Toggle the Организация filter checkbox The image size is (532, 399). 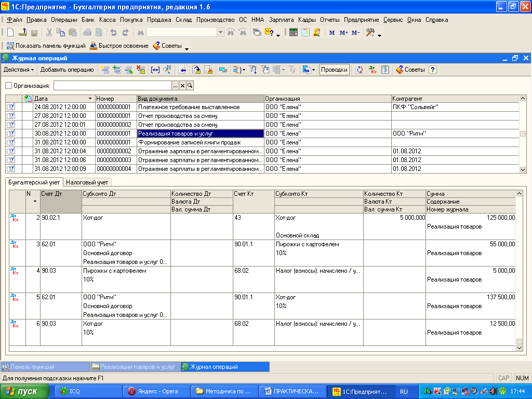point(9,86)
